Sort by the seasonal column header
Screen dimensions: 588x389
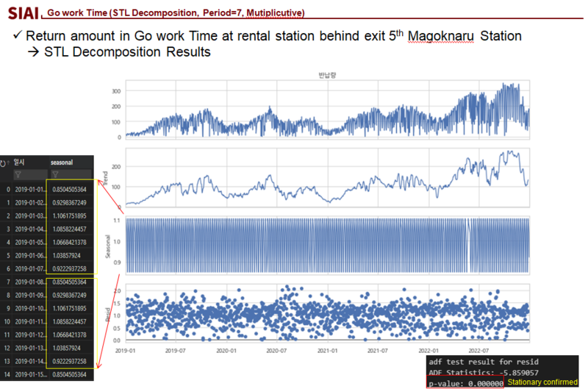click(62, 162)
